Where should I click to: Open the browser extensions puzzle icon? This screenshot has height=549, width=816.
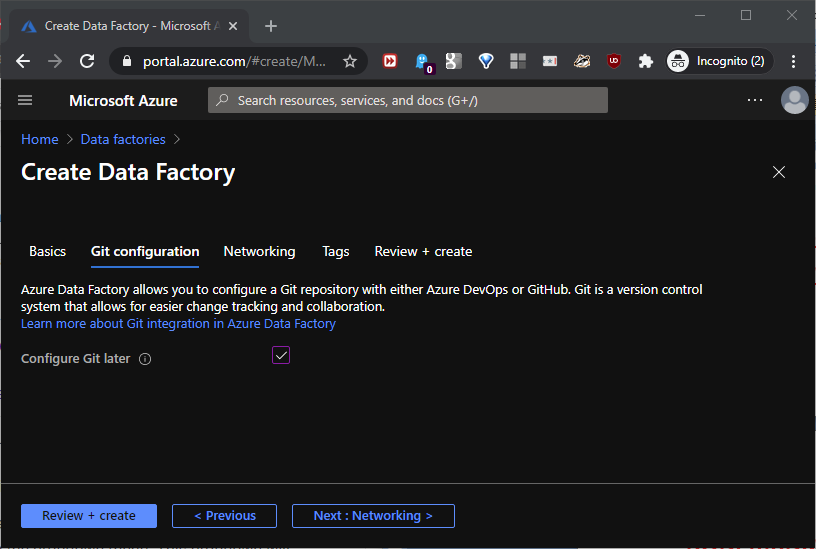(x=645, y=61)
